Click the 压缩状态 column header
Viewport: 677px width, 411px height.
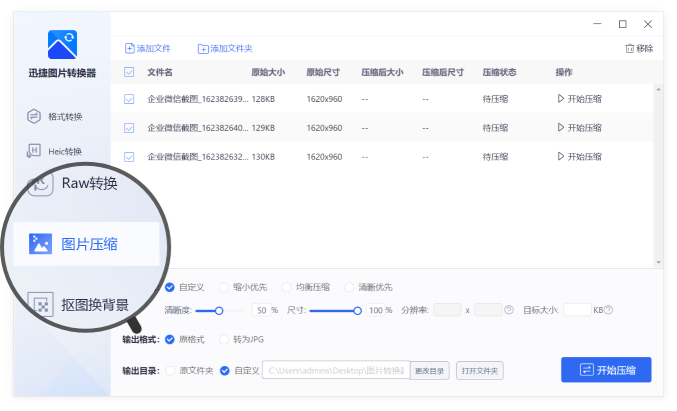500,72
